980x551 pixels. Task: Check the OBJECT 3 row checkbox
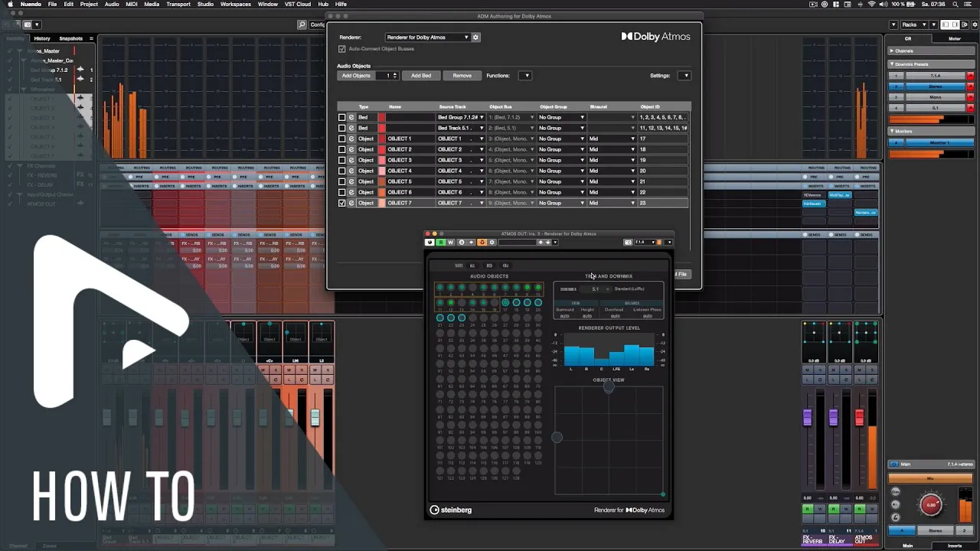pyautogui.click(x=342, y=160)
